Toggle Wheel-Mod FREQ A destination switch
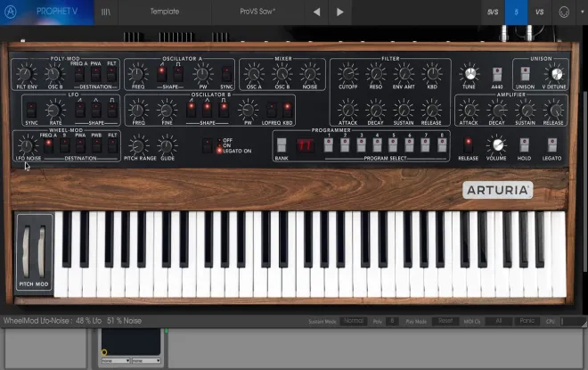Viewport: 588px width, 370px height. (48, 146)
